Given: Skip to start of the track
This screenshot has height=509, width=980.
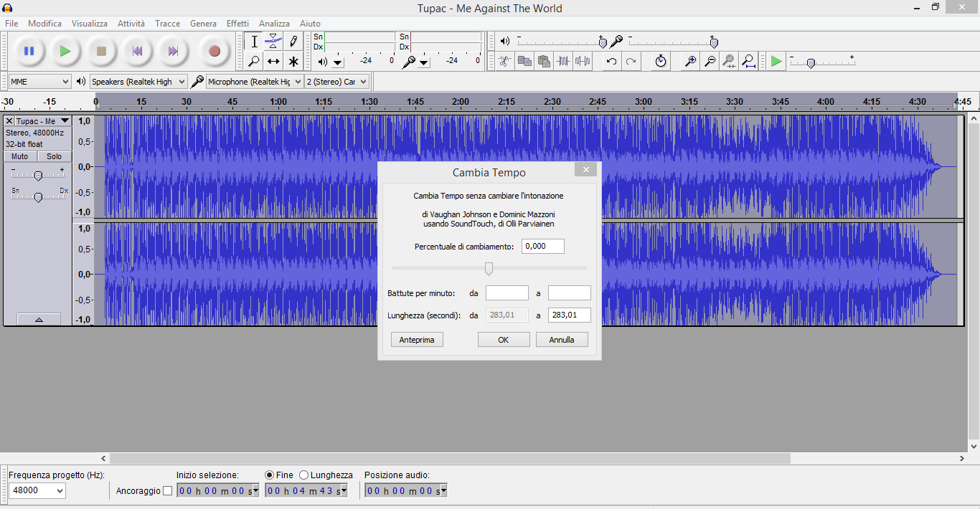Looking at the screenshot, I should [137, 51].
